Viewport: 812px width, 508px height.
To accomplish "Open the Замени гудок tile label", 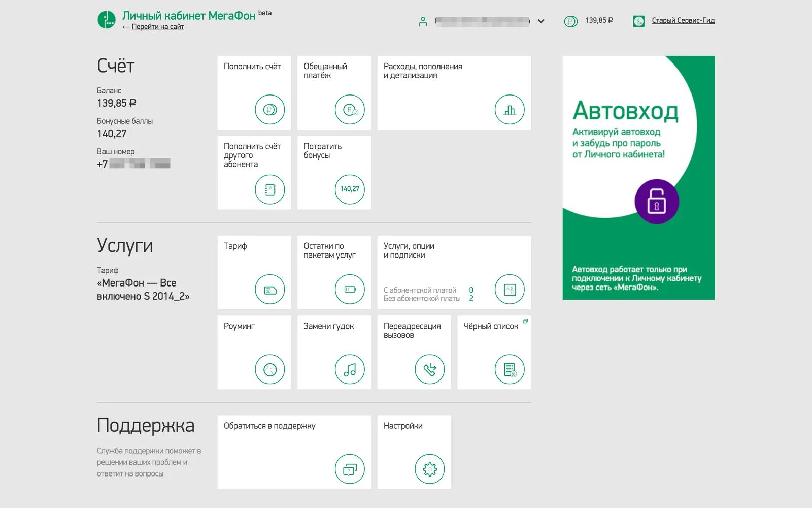I will pyautogui.click(x=329, y=327).
